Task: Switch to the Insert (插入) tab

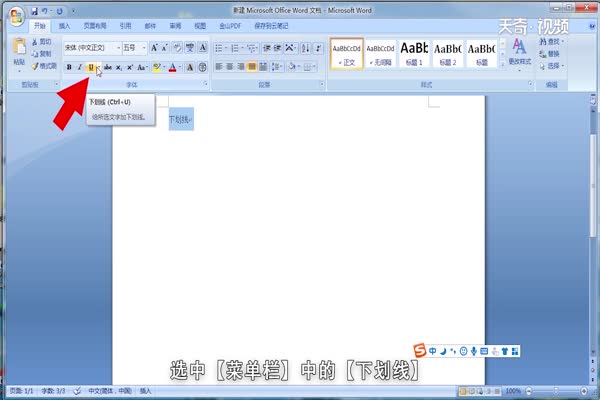Action: coord(64,23)
